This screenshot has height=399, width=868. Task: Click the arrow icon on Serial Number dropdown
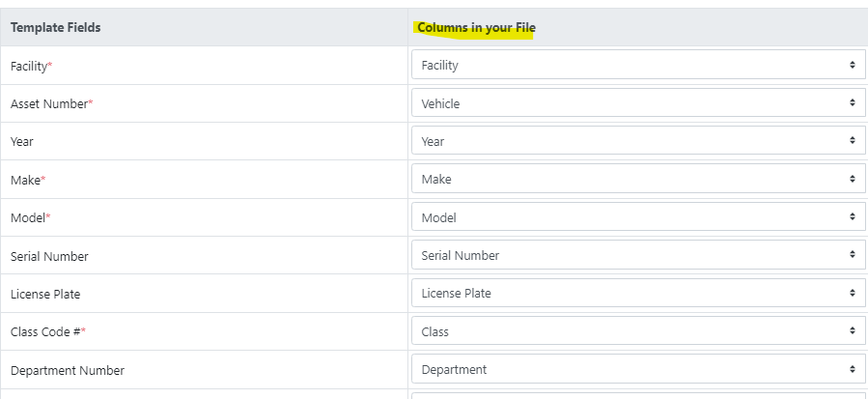tap(852, 255)
